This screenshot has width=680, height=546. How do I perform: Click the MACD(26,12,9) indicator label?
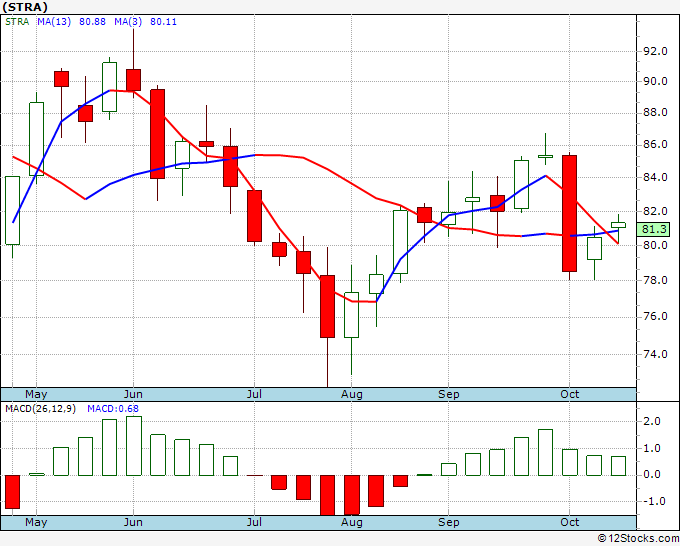click(40, 409)
